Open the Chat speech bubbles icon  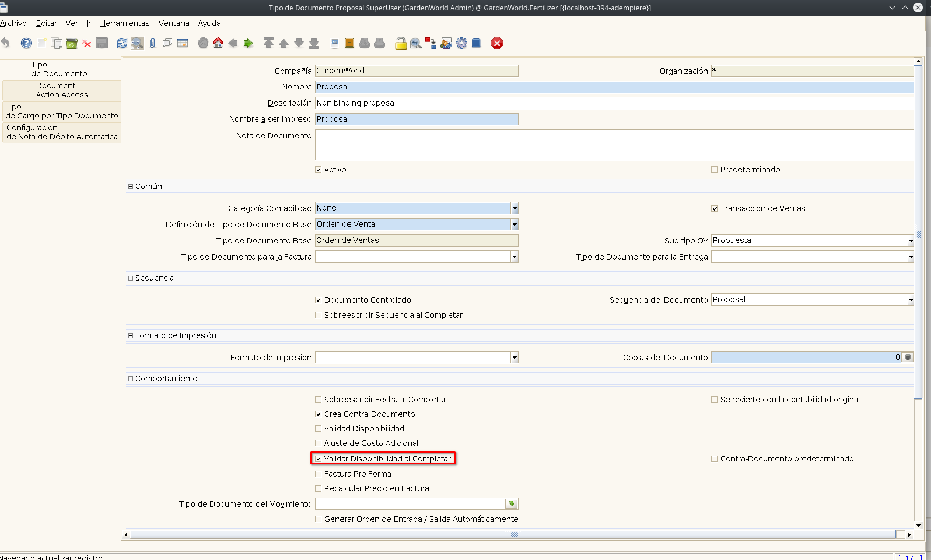pyautogui.click(x=167, y=43)
